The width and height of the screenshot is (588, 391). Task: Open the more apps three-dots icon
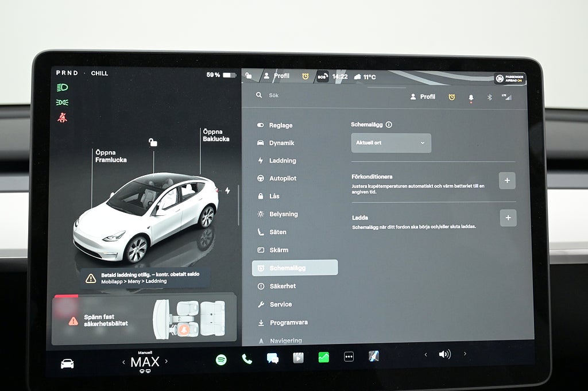click(349, 357)
